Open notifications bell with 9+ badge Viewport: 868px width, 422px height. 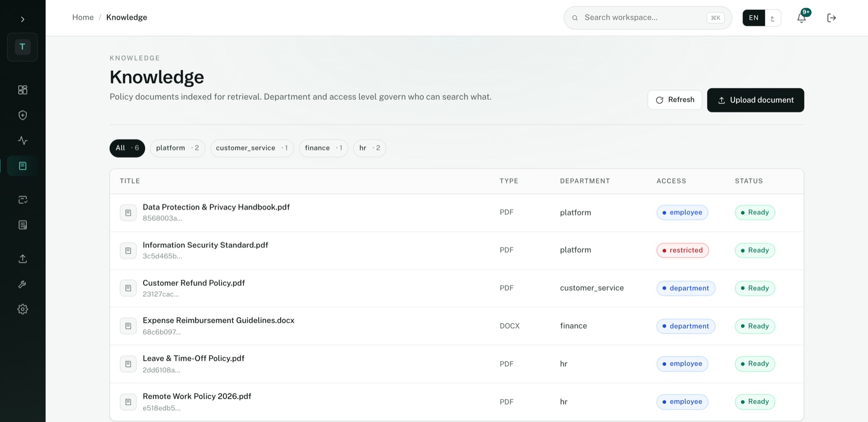801,18
